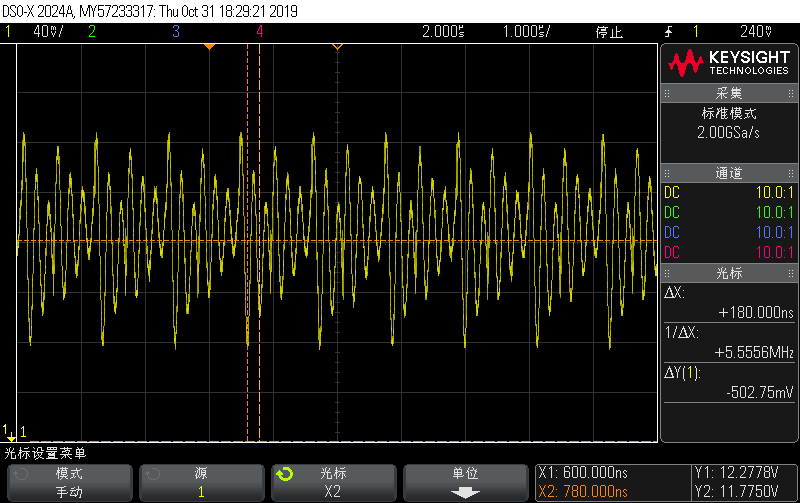
Task: Click the solid orange trigger position marker
Action: click(209, 47)
